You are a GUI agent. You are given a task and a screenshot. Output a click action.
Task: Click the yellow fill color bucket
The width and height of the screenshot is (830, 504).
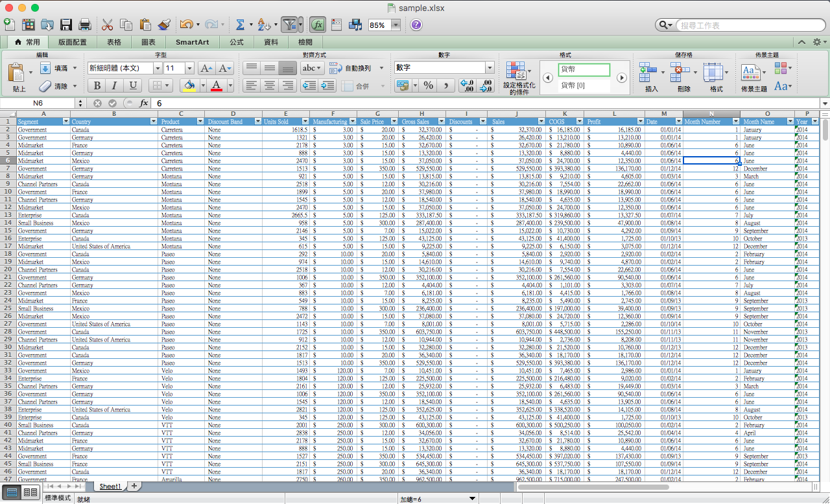tap(189, 86)
